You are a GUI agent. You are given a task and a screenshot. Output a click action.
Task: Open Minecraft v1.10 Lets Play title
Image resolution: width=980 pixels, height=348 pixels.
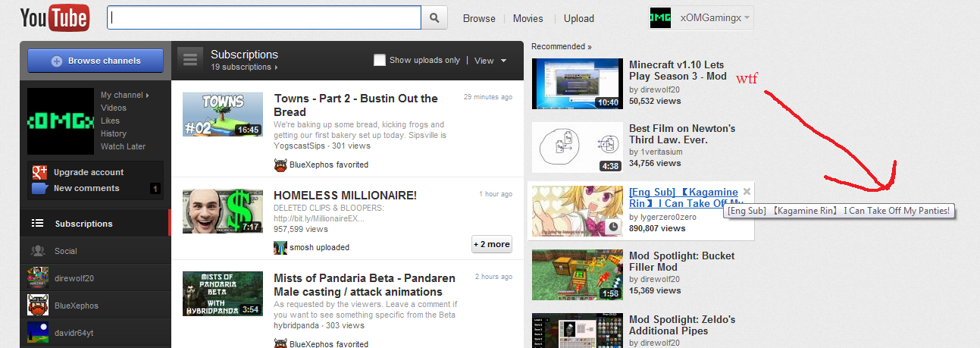point(678,71)
